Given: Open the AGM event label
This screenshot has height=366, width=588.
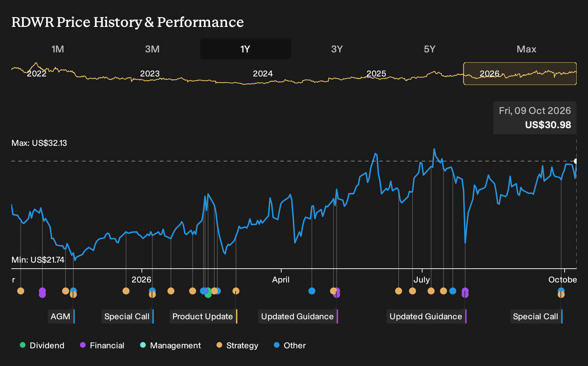Looking at the screenshot, I should tap(61, 316).
